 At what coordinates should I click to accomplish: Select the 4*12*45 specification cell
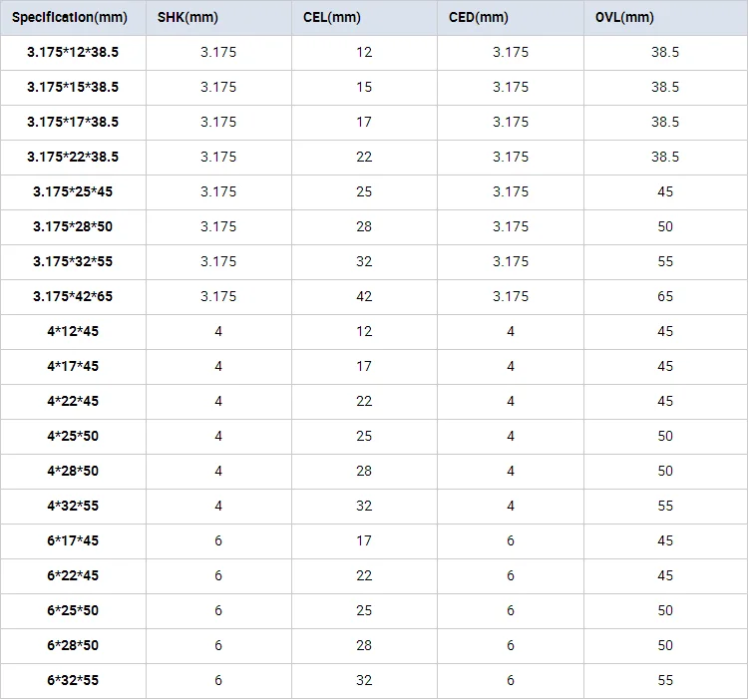[73, 331]
